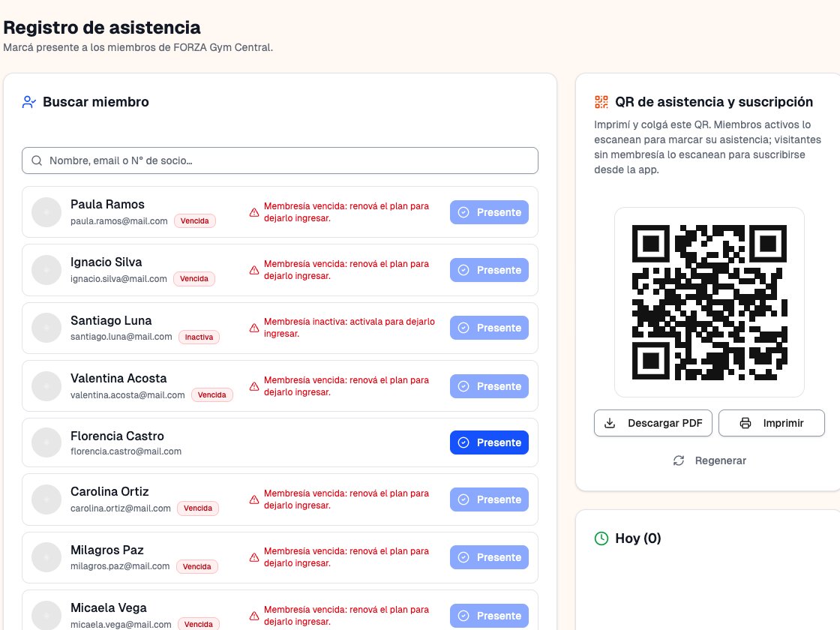Screen dimensions: 840x630
Task: Click Presente button for Micaela Vega
Action: [x=489, y=616]
